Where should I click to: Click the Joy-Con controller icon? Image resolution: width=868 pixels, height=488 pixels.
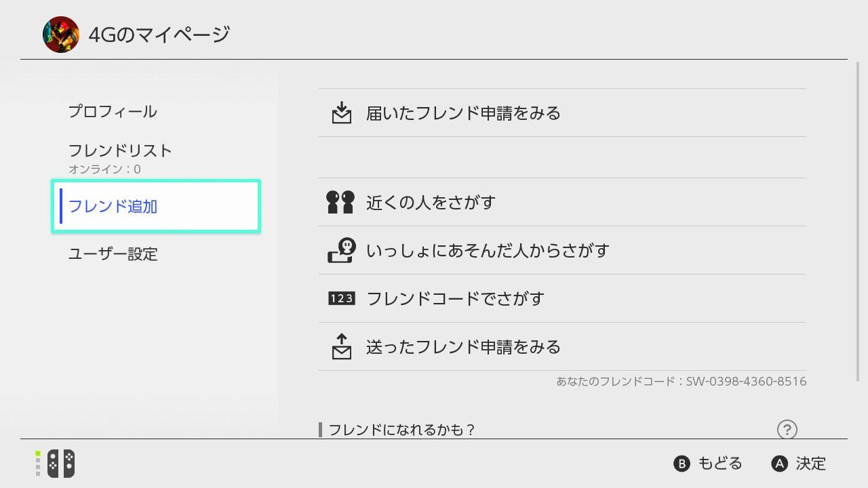(61, 464)
